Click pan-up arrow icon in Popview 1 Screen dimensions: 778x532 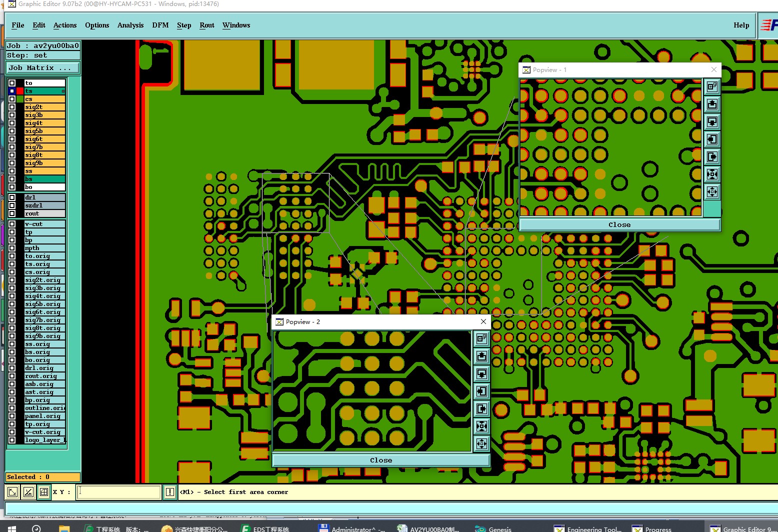[x=712, y=104]
